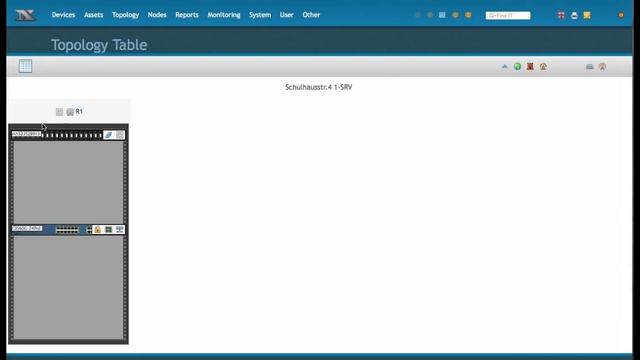Click the blue pencil icon on top patch panel
This screenshot has width=640, height=360.
[108, 135]
